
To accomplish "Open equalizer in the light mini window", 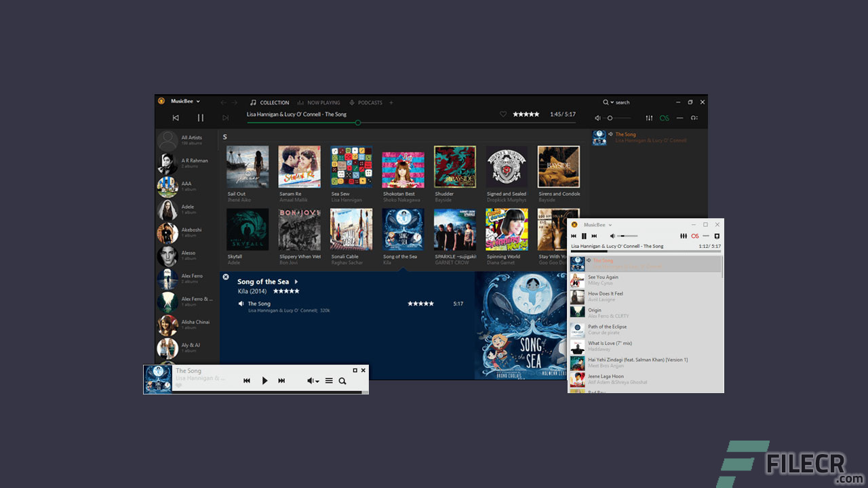I will [x=684, y=236].
